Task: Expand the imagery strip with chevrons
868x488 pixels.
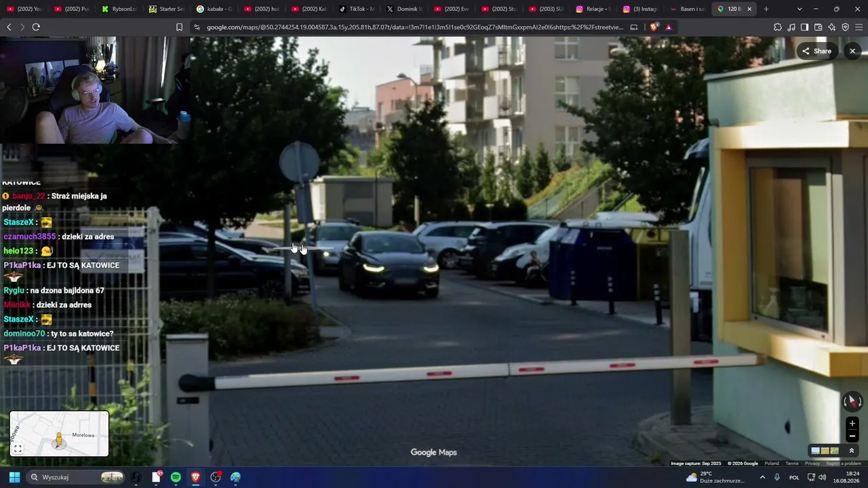Action: (x=852, y=451)
